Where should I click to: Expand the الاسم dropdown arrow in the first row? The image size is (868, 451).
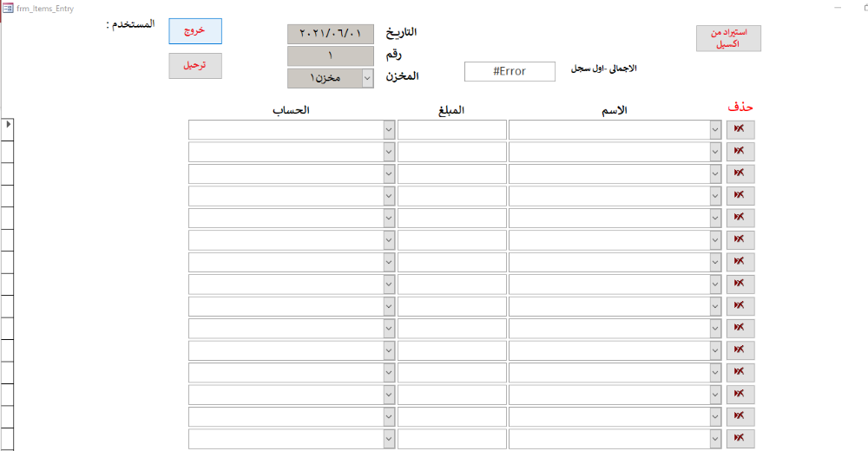(715, 130)
